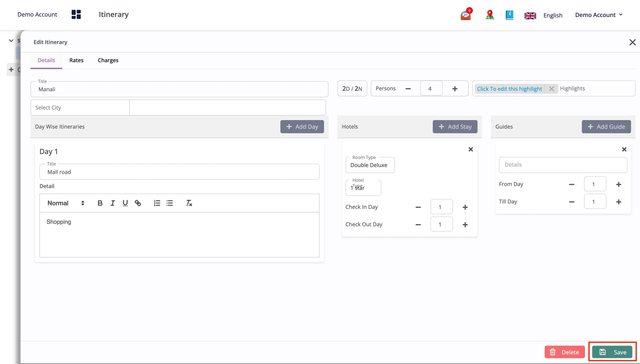Click the map location pin icon
This screenshot has width=640, height=364.
click(x=490, y=15)
